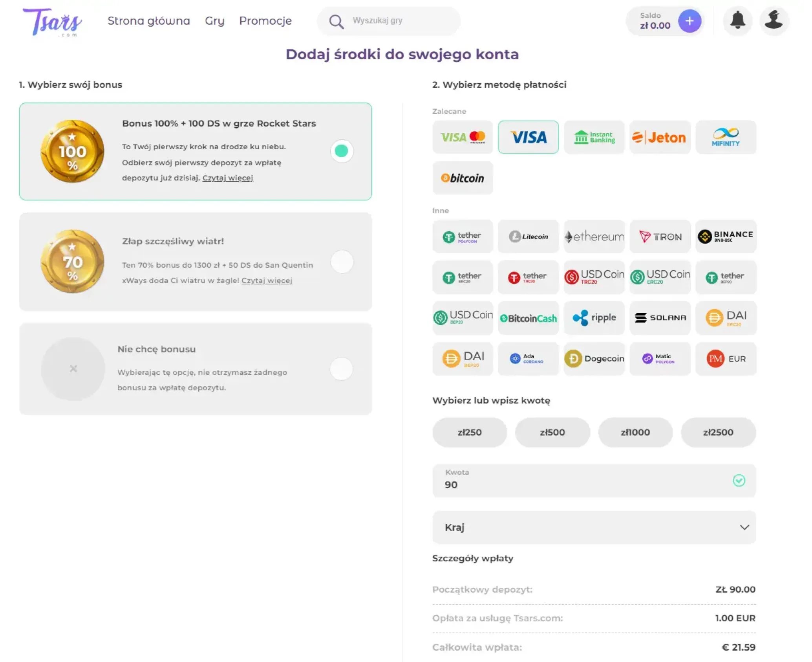The height and width of the screenshot is (662, 812).
Task: Click the Wyszukaj gry search field
Action: [389, 21]
